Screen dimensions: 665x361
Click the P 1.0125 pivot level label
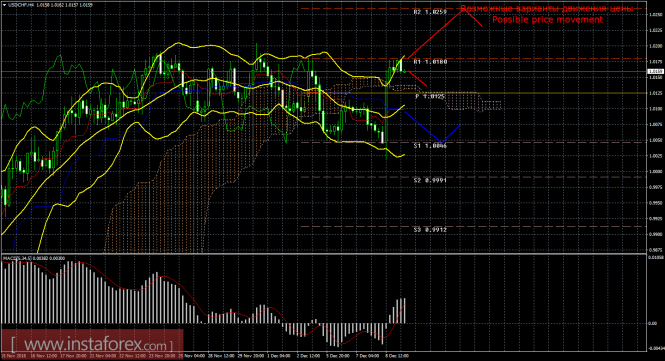[x=430, y=97]
